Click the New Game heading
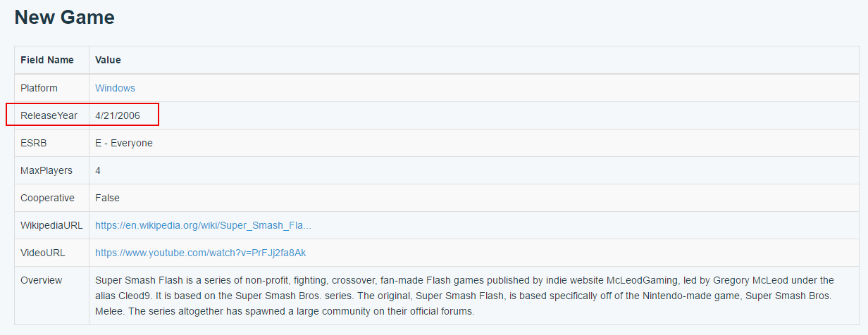Viewport: 868px width, 335px height. pyautogui.click(x=65, y=17)
